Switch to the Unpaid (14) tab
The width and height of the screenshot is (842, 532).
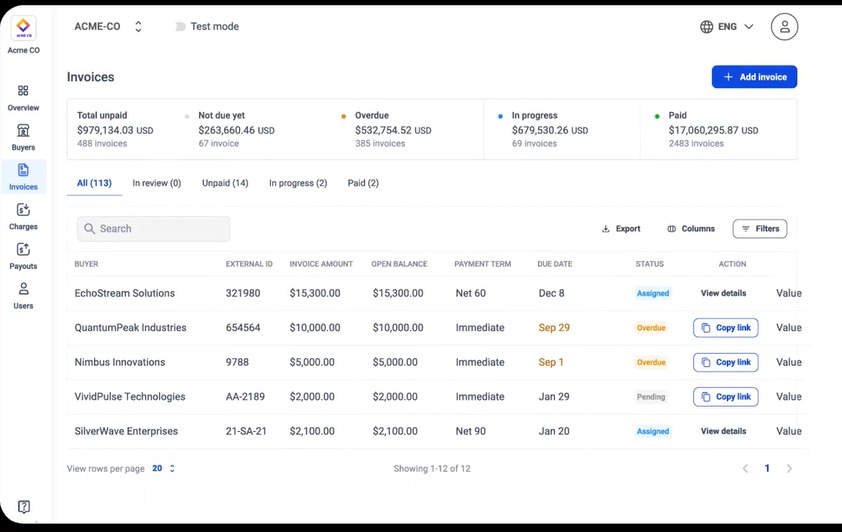225,183
